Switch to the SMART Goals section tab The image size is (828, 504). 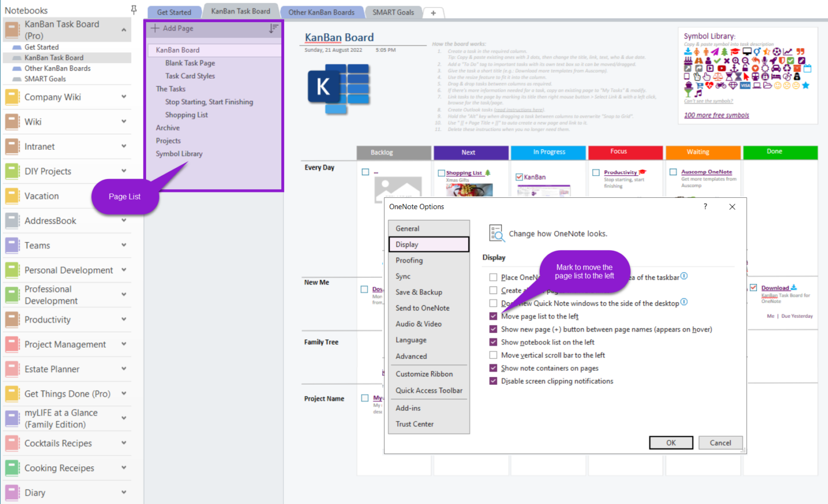click(394, 12)
